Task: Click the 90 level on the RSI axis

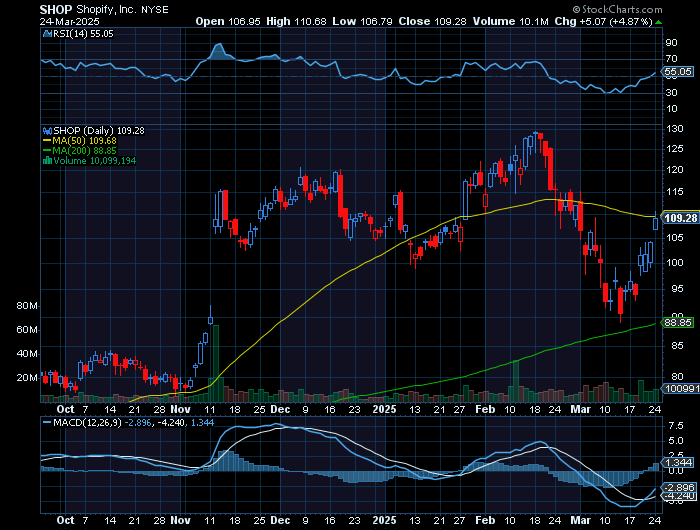Action: coord(671,43)
